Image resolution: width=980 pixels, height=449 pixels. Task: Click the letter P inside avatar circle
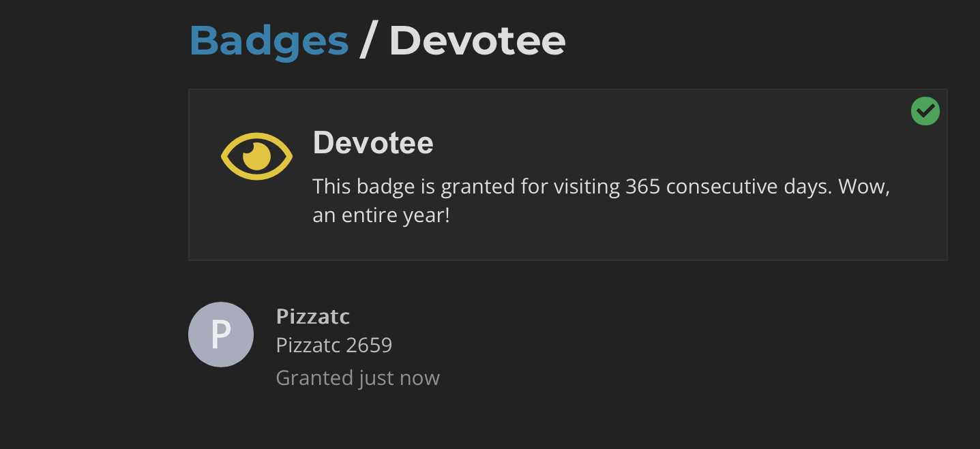tap(221, 335)
